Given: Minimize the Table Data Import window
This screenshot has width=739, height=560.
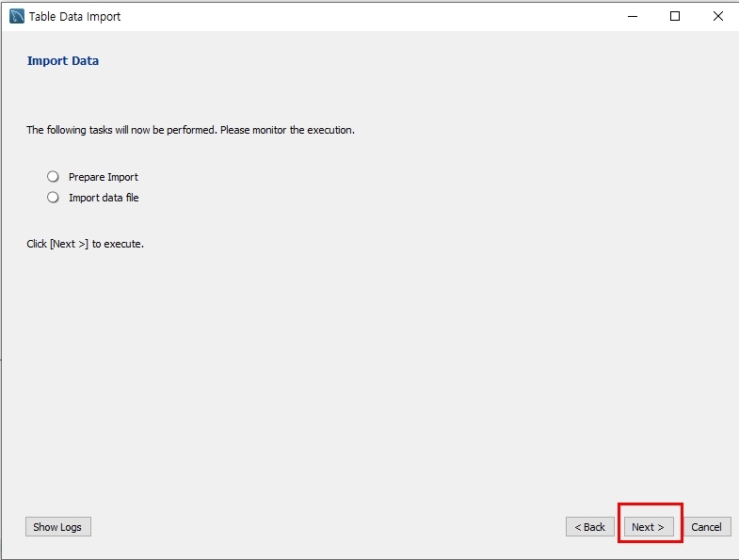Looking at the screenshot, I should (633, 16).
